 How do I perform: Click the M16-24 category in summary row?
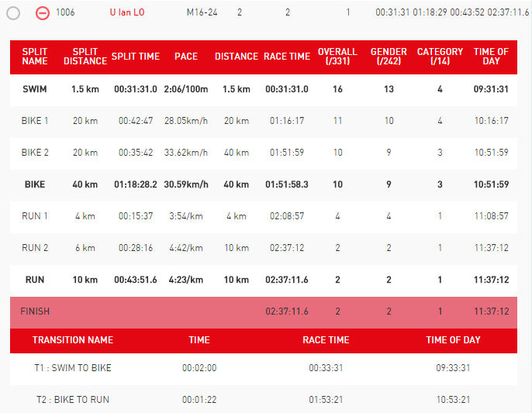point(202,12)
